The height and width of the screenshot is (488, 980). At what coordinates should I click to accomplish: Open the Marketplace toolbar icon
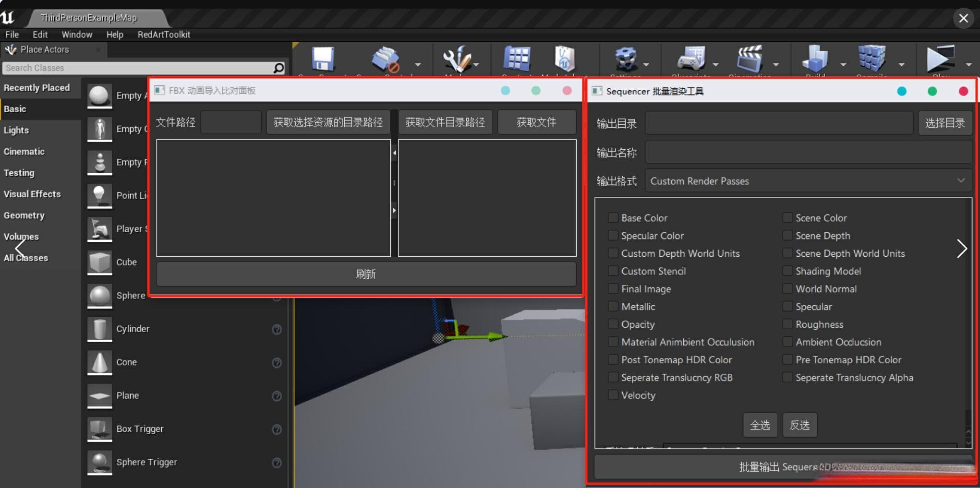(x=565, y=60)
